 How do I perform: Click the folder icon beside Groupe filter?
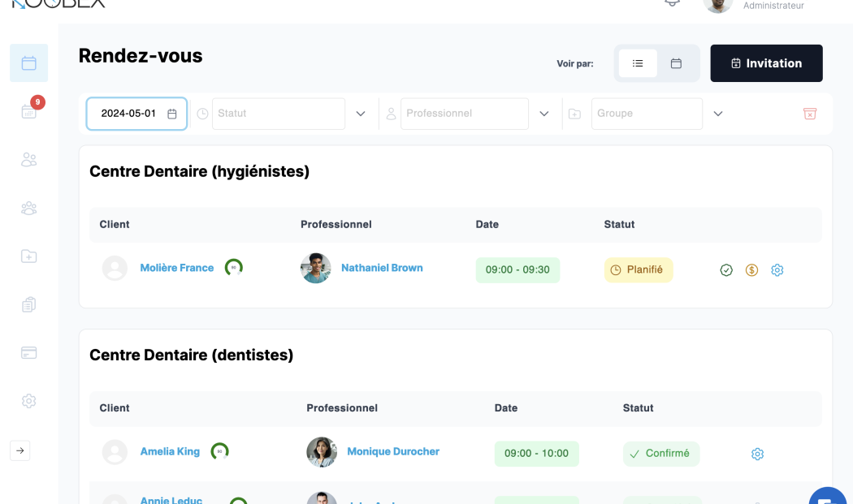(x=574, y=114)
